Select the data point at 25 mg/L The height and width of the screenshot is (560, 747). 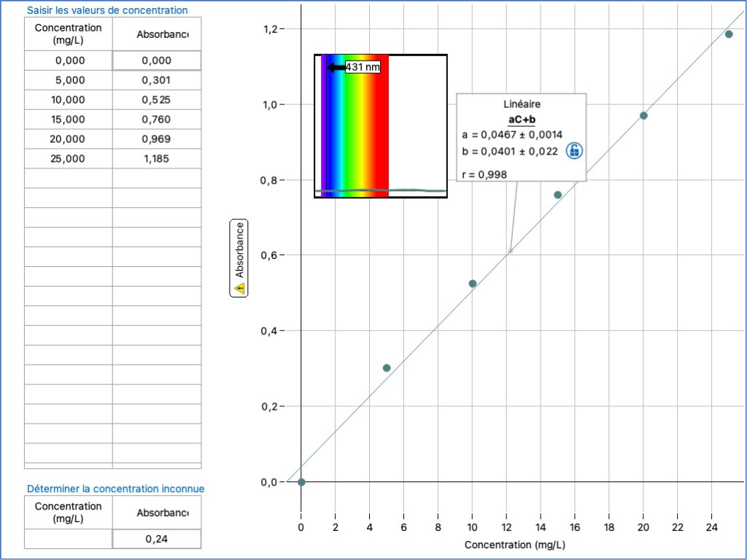tap(728, 34)
